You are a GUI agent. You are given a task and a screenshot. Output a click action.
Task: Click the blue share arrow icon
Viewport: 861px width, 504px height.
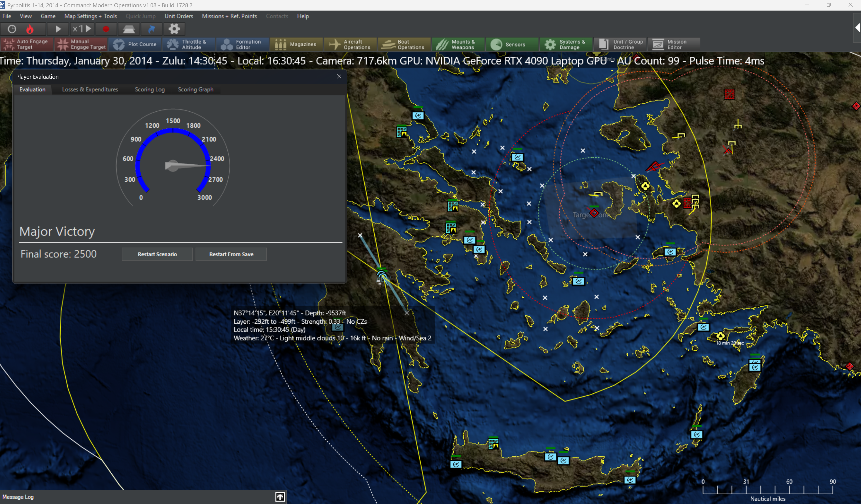point(152,29)
